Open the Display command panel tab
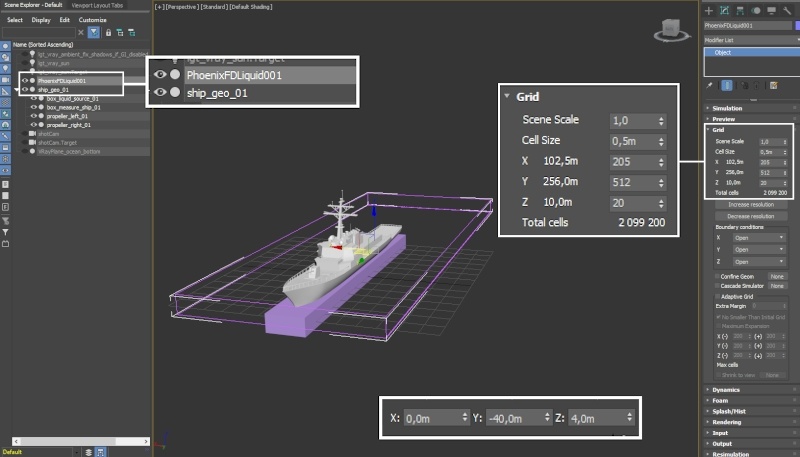The height and width of the screenshot is (457, 800). point(771,10)
